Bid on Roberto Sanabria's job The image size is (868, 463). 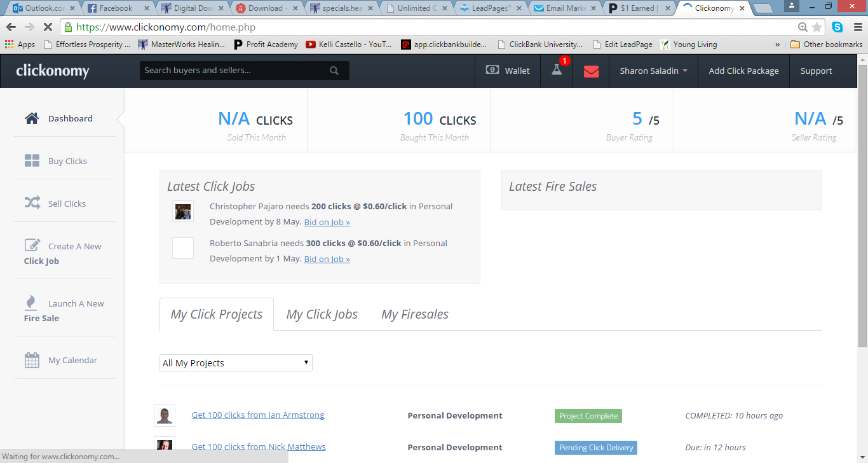tap(327, 259)
